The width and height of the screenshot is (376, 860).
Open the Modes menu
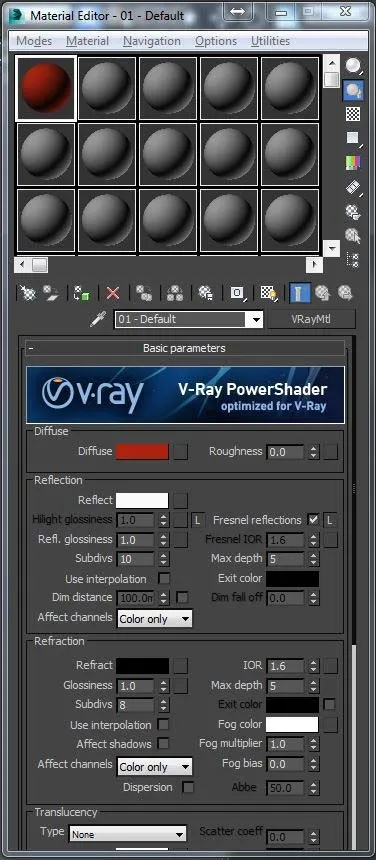tap(34, 41)
